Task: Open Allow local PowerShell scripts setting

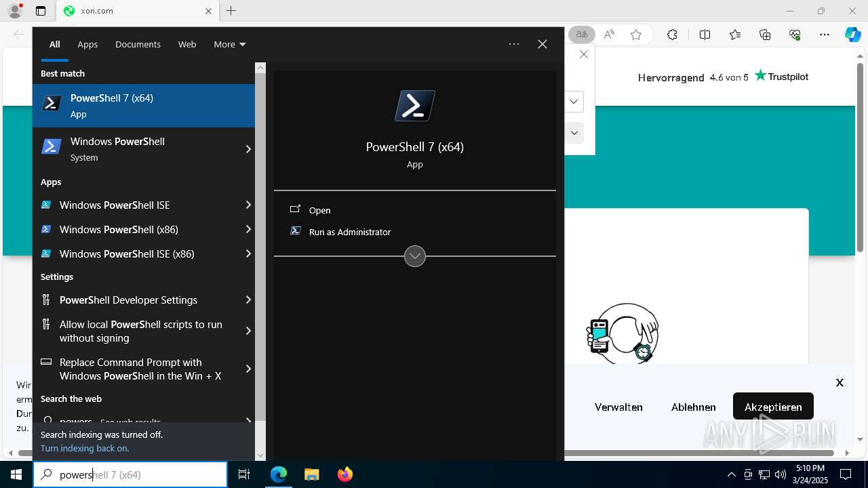Action: click(x=136, y=331)
